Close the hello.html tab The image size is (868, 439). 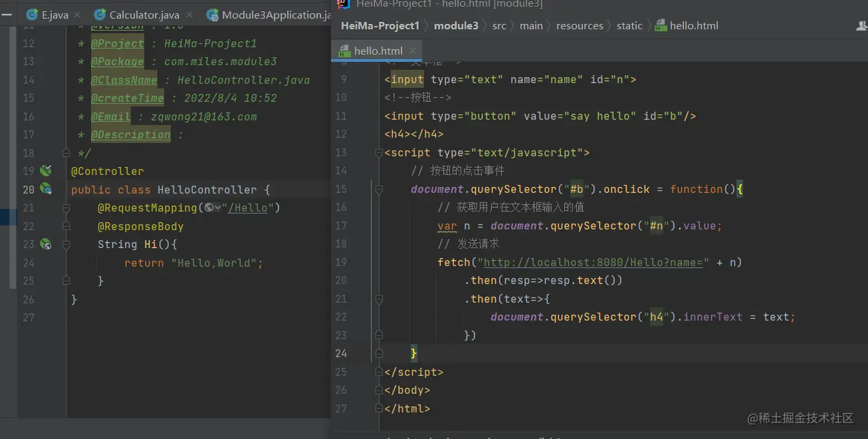tap(413, 51)
